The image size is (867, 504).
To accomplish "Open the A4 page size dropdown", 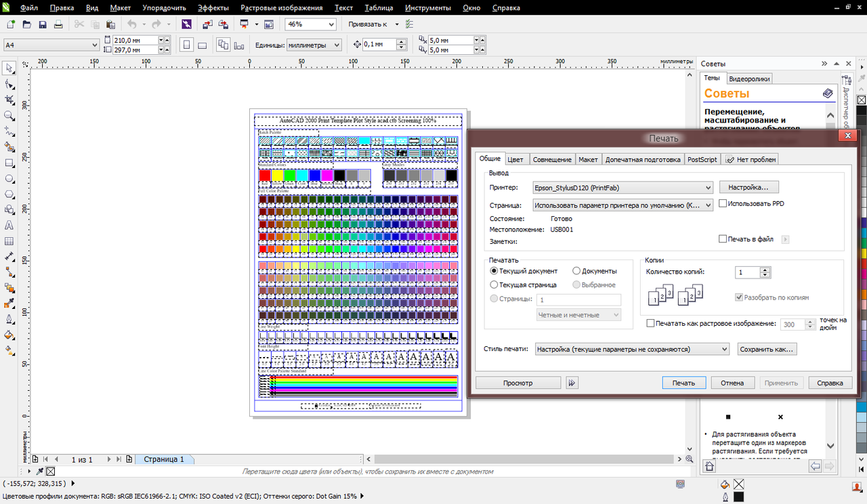I will point(51,45).
